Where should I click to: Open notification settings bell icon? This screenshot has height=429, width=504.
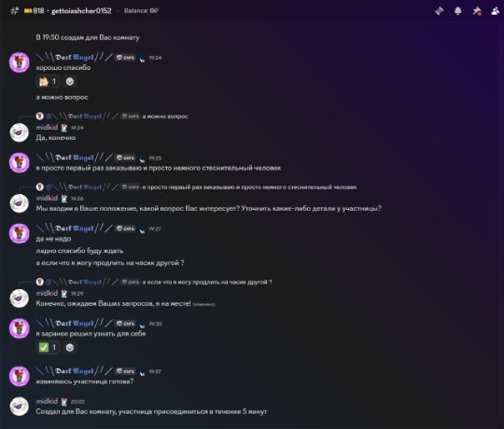click(x=458, y=11)
